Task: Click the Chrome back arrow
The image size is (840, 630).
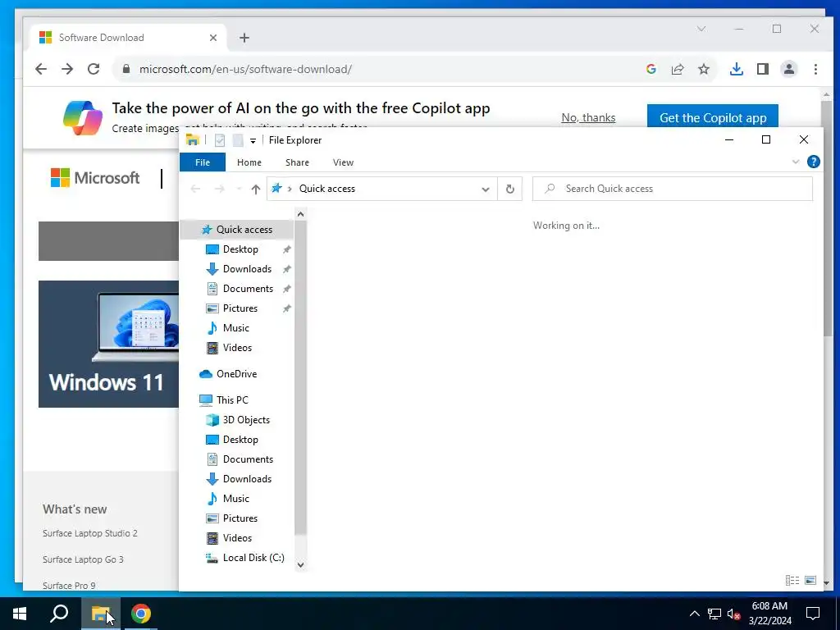Action: pos(41,69)
